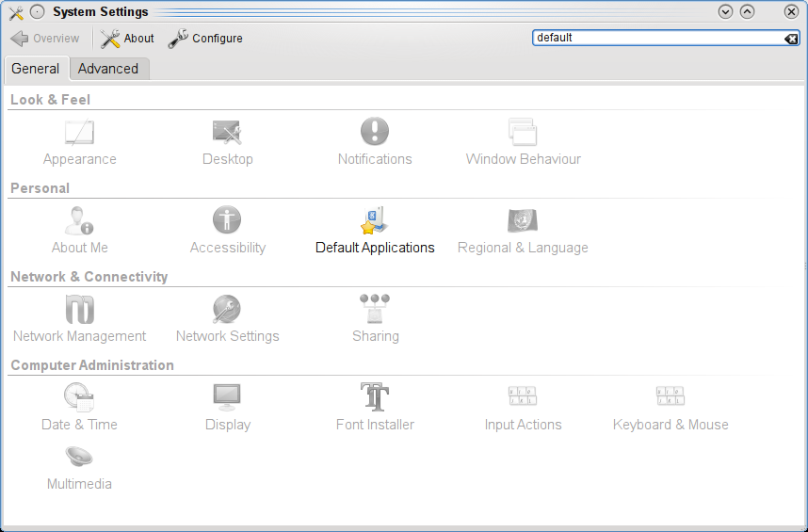Open the Desktop settings icon

click(227, 143)
